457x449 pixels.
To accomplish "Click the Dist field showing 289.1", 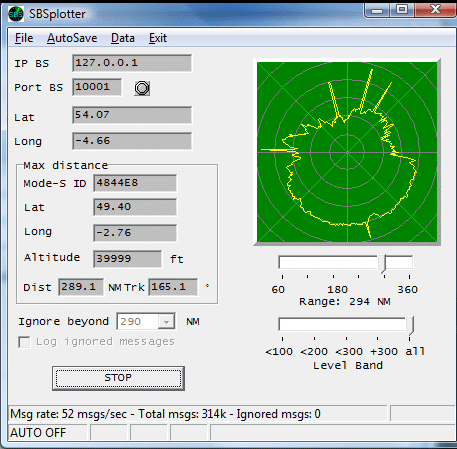I will [x=81, y=287].
